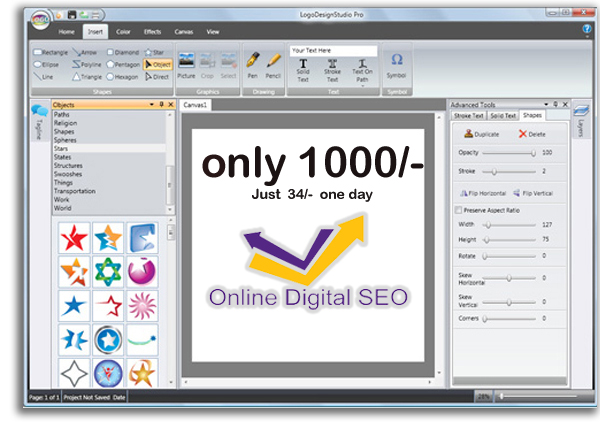The height and width of the screenshot is (425, 600).
Task: Open the Objects panel dropdown arrow
Action: coord(152,104)
